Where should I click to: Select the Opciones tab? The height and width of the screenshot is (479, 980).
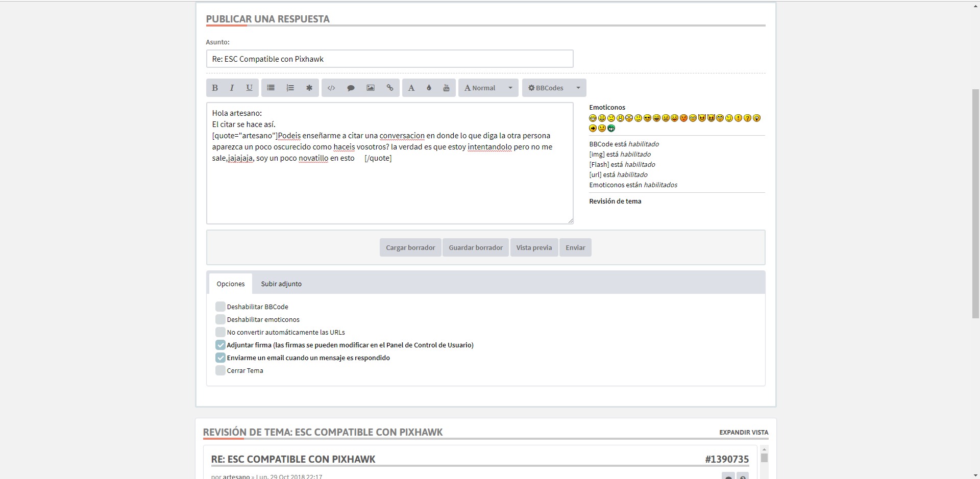[231, 284]
